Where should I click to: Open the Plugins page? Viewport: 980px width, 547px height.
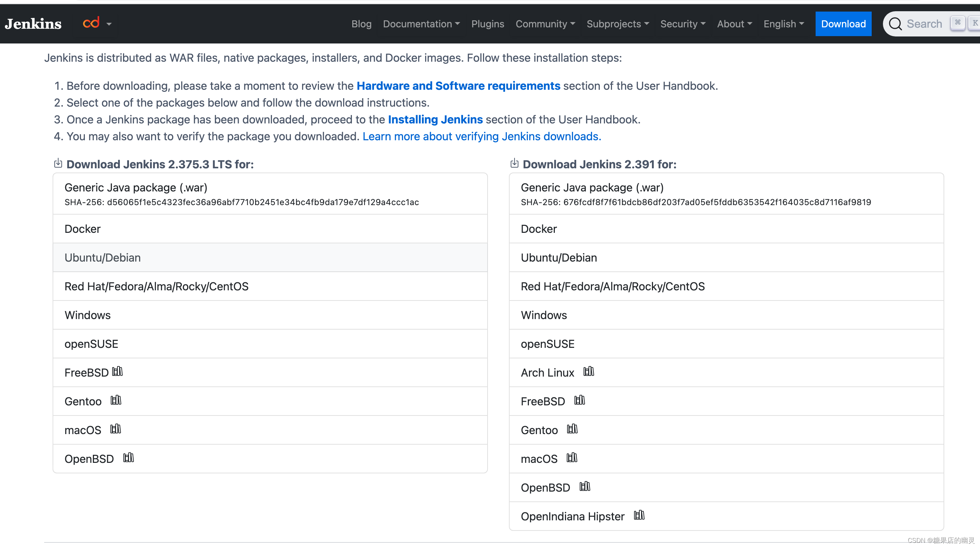coord(488,24)
